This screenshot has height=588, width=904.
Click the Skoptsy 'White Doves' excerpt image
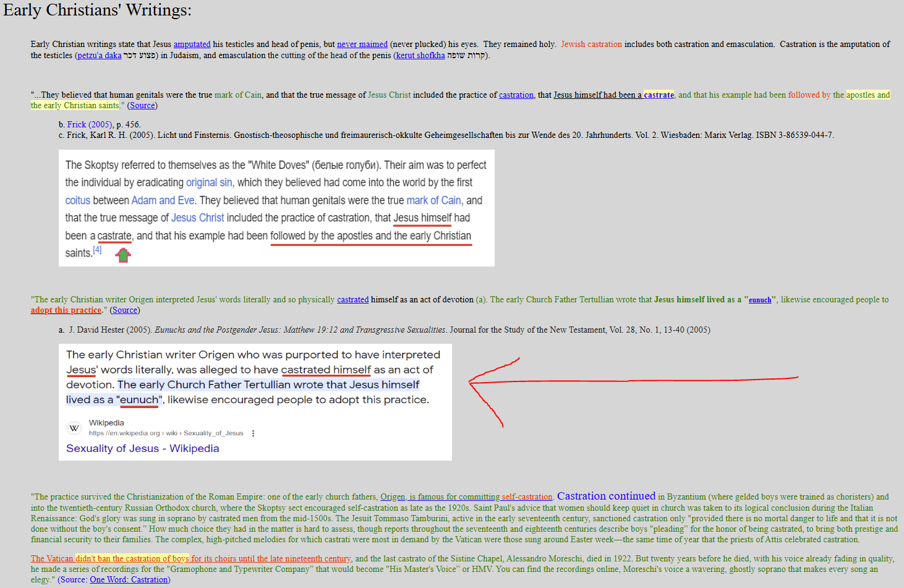click(276, 208)
